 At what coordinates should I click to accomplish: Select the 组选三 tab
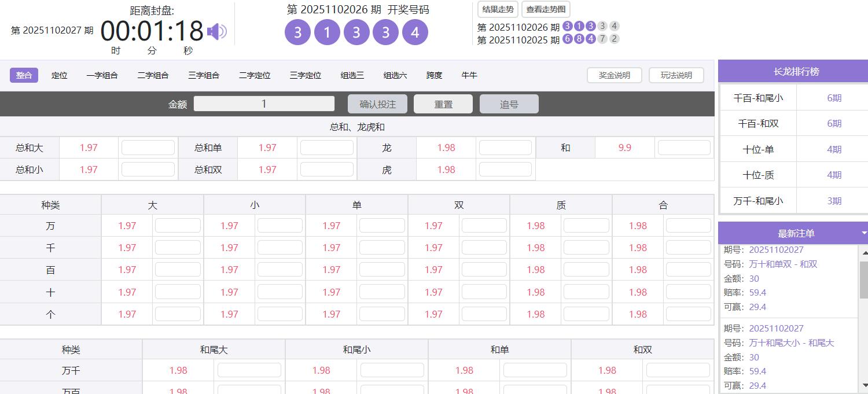(x=352, y=75)
